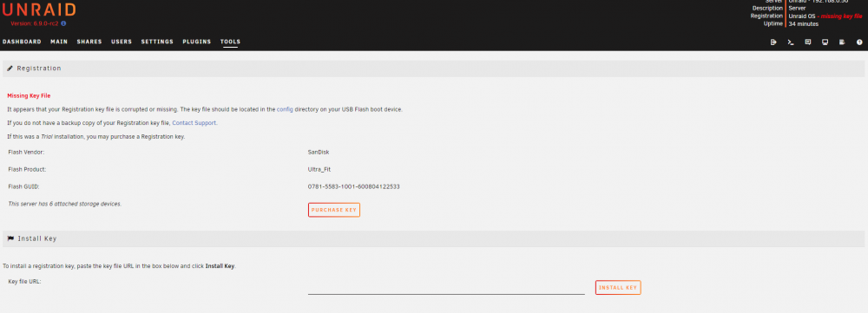Viewport: 868px width, 313px height.
Task: Click the '34 minutes' uptime value
Action: pyautogui.click(x=803, y=23)
